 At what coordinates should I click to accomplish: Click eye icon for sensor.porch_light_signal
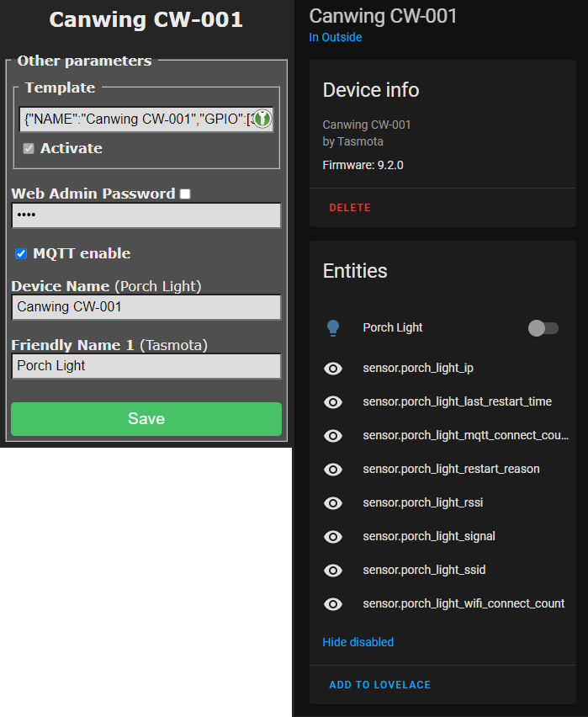click(333, 537)
